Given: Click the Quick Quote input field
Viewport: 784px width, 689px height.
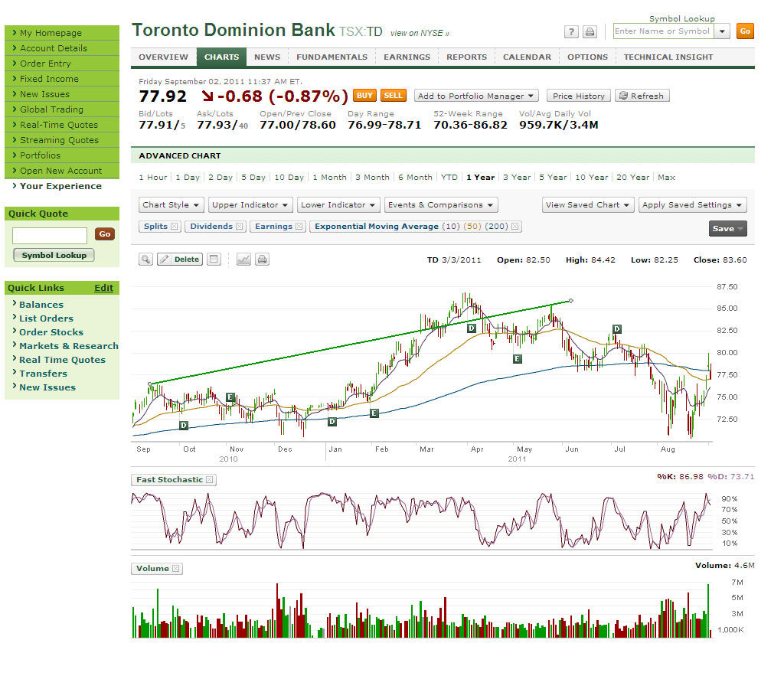Looking at the screenshot, I should [x=50, y=235].
